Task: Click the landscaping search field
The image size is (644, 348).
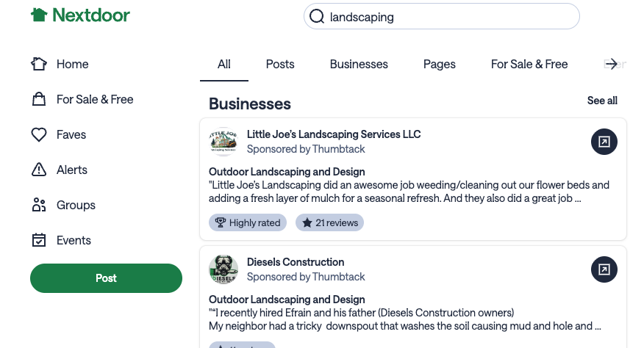Action: 442,16
